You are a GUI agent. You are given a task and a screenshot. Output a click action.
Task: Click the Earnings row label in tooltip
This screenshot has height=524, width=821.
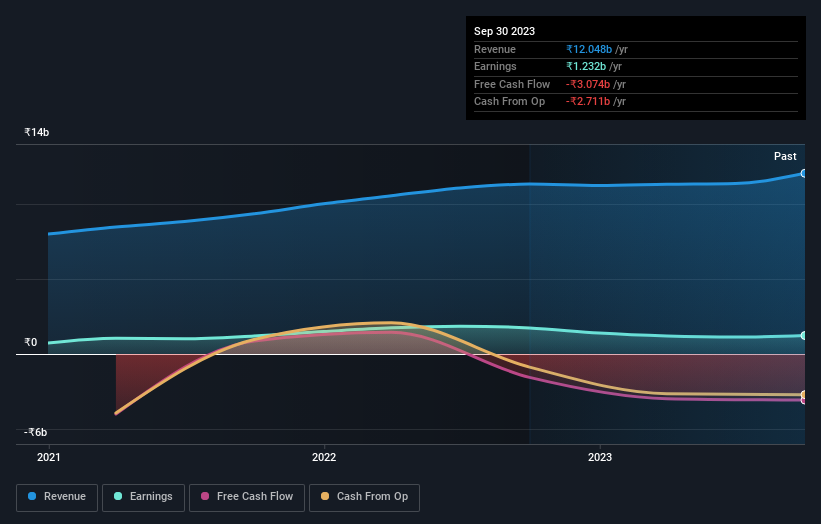(495, 66)
